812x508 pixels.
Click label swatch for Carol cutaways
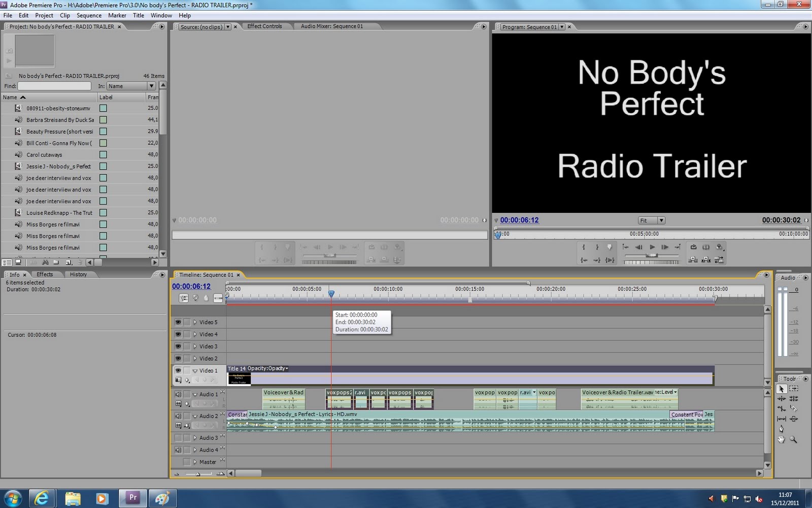coord(103,155)
